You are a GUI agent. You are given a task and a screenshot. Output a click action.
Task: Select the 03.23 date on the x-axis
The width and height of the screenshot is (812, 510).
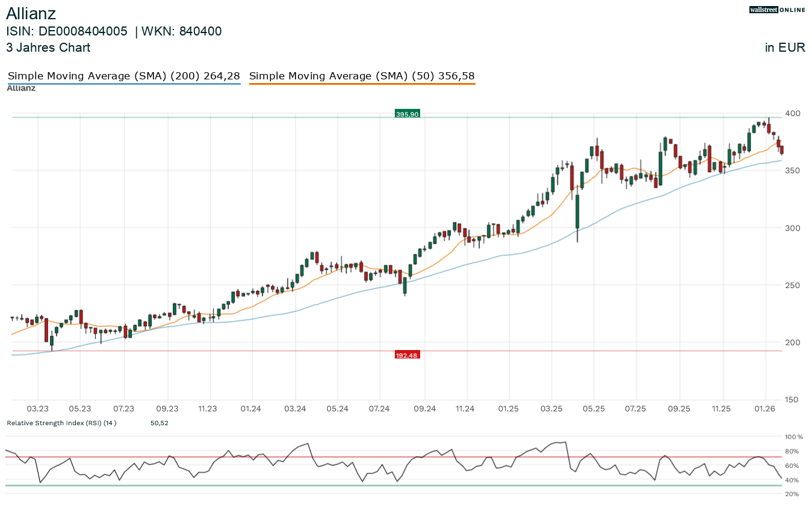[37, 409]
